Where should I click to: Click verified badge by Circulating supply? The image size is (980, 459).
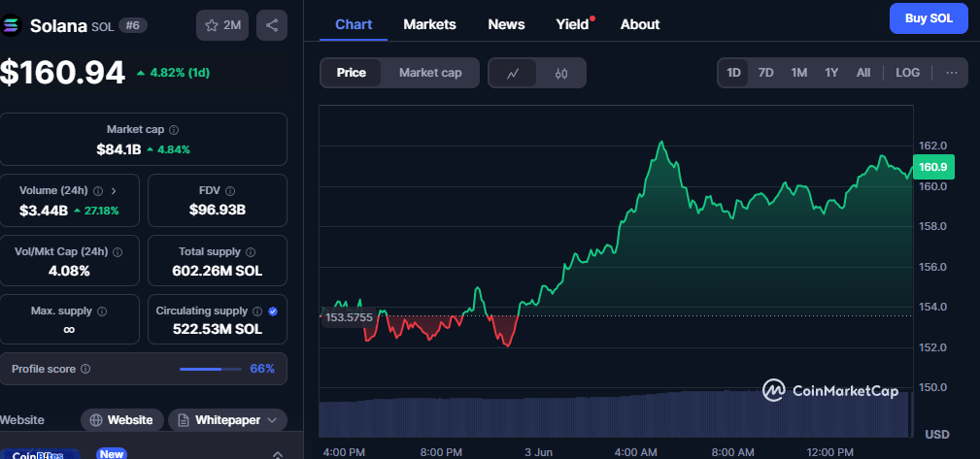(x=273, y=311)
